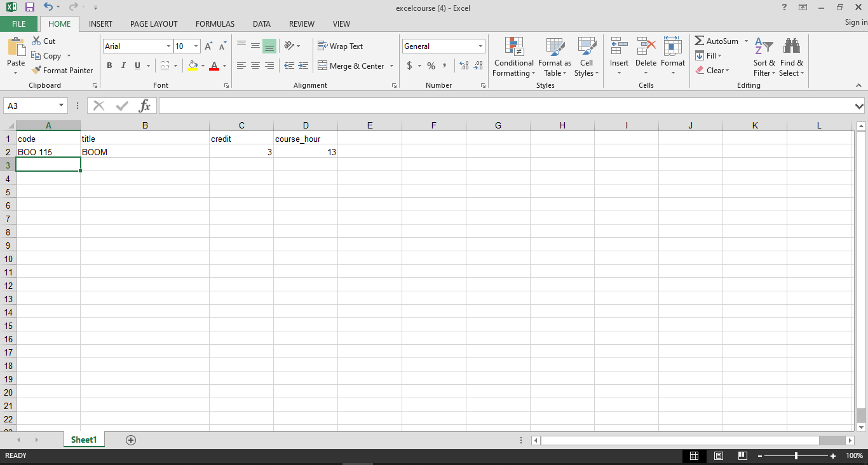The width and height of the screenshot is (868, 465).
Task: Click the Save icon in quick access toolbar
Action: 29,7
